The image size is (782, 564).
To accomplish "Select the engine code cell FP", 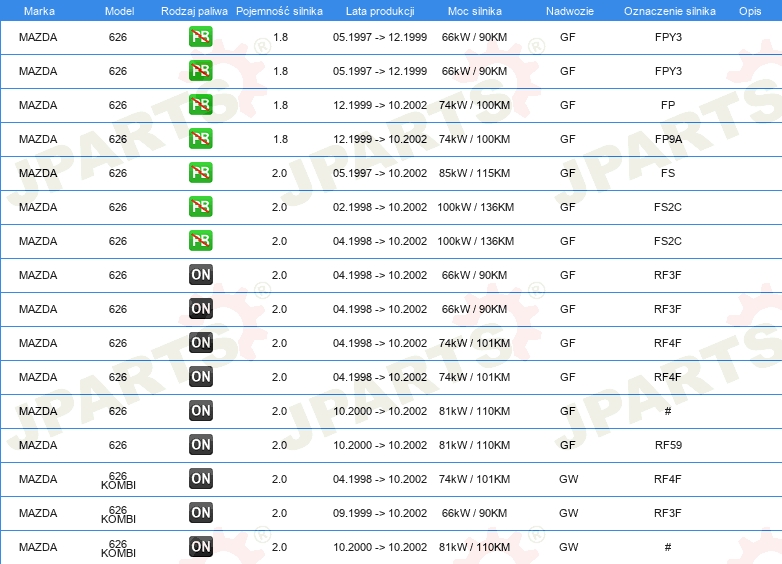I will coord(668,105).
